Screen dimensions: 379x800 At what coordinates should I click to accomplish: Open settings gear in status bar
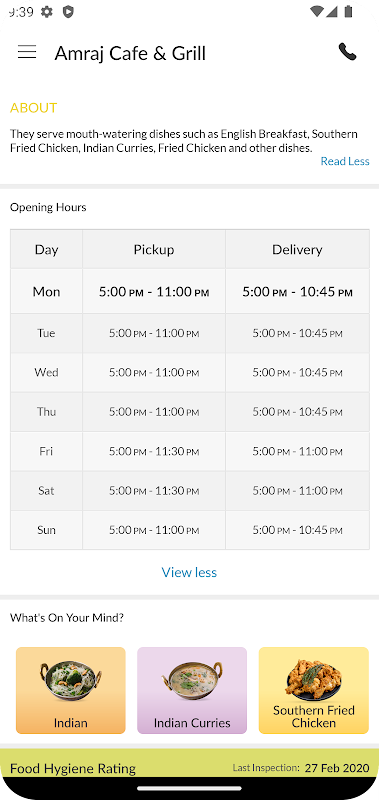46,12
